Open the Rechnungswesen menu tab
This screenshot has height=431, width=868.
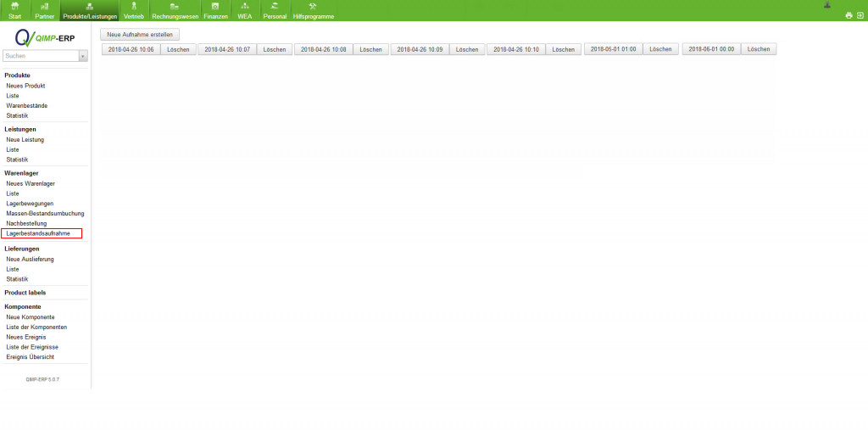tap(175, 10)
